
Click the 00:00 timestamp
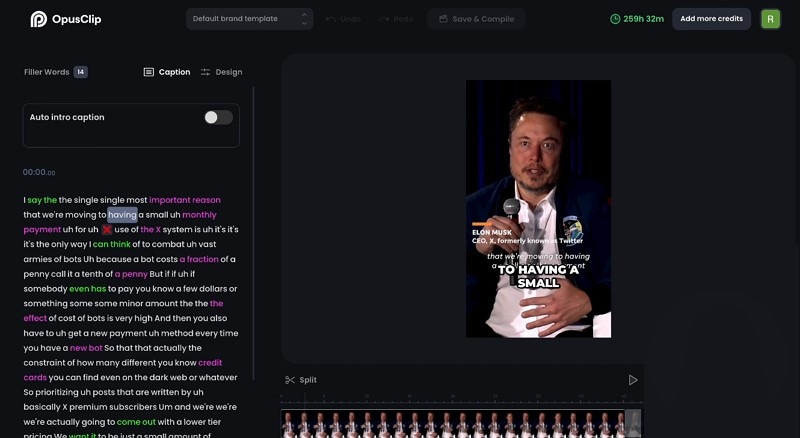(39, 173)
